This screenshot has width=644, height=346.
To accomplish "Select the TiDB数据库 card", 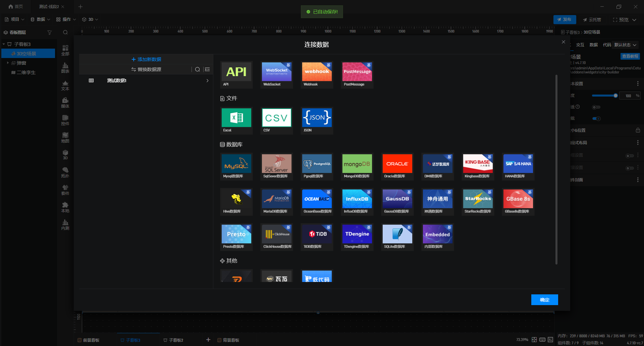I will coord(317,237).
